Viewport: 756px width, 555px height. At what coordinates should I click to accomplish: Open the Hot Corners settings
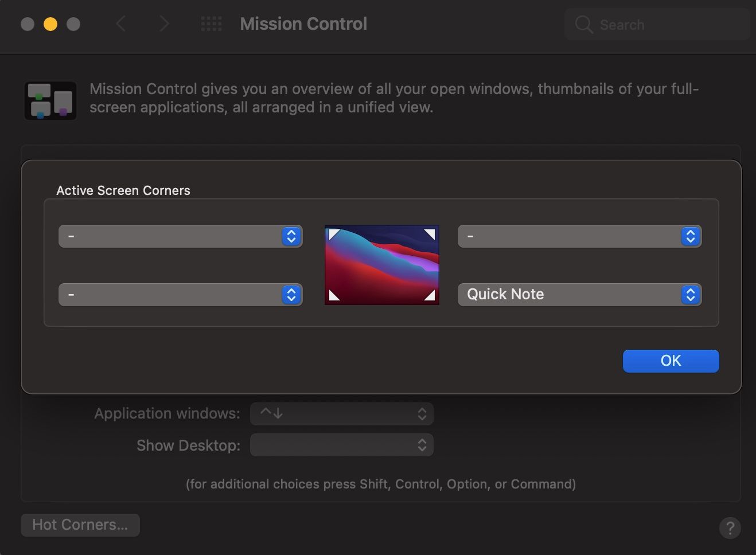pyautogui.click(x=80, y=524)
